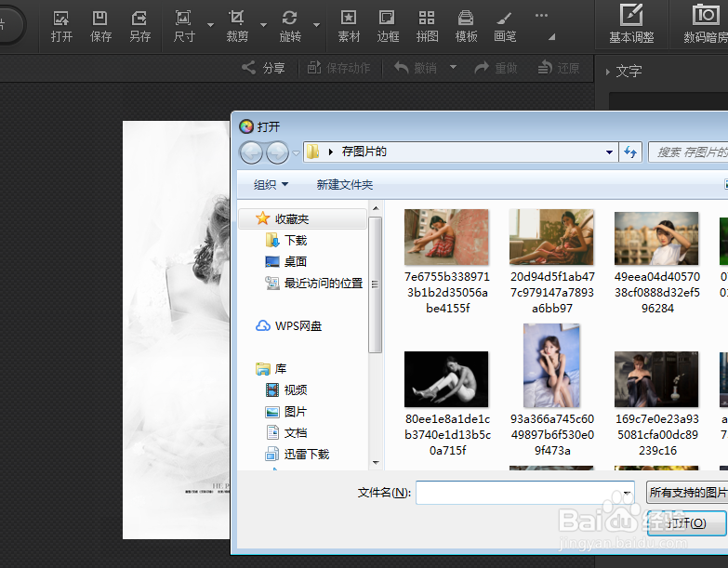The image size is (728, 568).
Task: Open the 素材 (Materials) tool
Action: [349, 26]
